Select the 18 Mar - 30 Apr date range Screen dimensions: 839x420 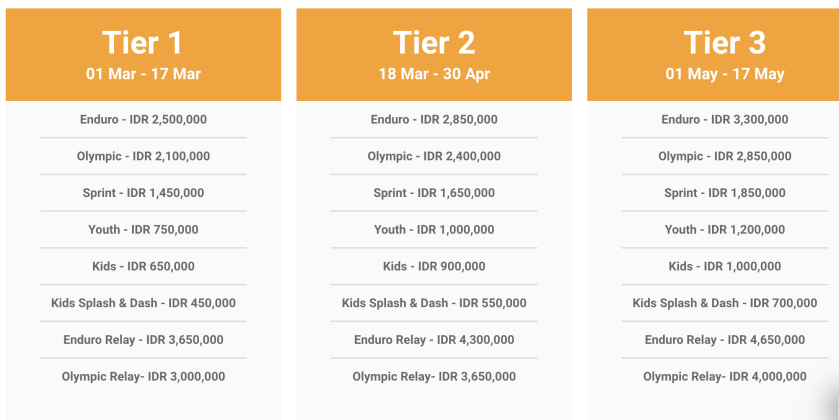[434, 74]
